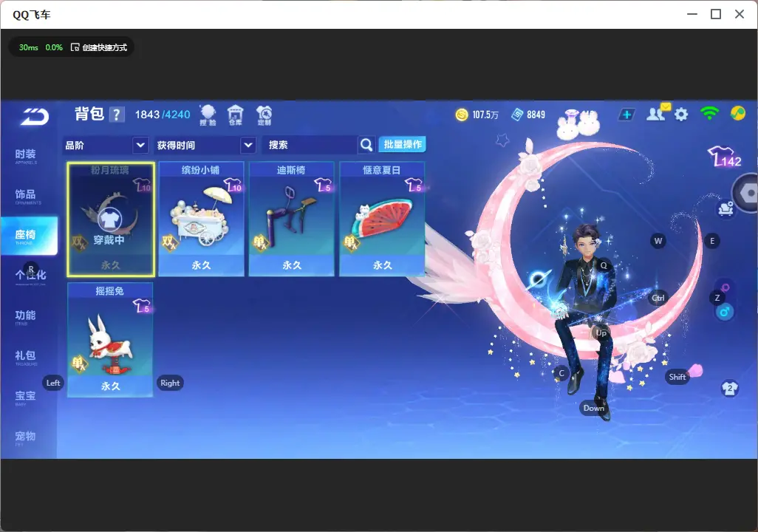Click the Shift key overlay button
This screenshot has width=758, height=532.
[x=677, y=377]
